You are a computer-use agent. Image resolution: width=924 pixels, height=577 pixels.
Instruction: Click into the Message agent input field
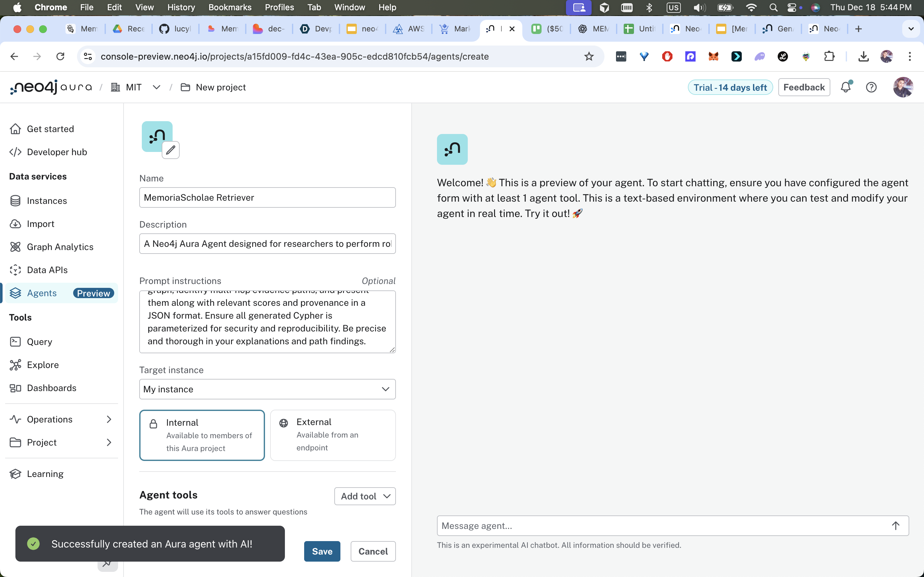coord(661,526)
